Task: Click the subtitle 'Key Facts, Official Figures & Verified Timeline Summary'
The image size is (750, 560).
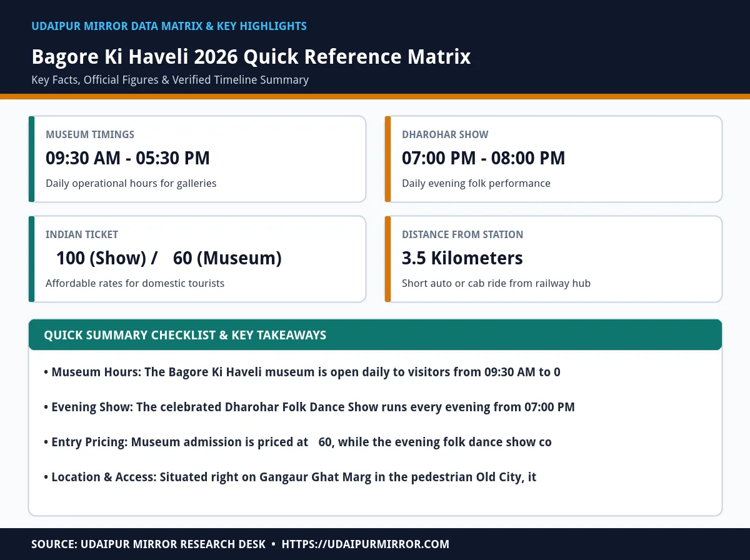Action: coord(170,80)
